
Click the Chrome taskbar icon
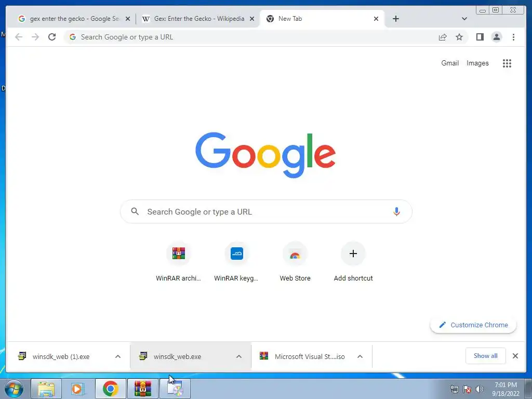pos(110,389)
